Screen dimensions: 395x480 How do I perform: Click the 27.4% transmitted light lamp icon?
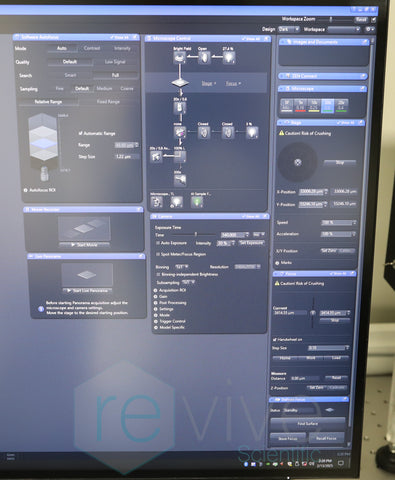[x=229, y=58]
